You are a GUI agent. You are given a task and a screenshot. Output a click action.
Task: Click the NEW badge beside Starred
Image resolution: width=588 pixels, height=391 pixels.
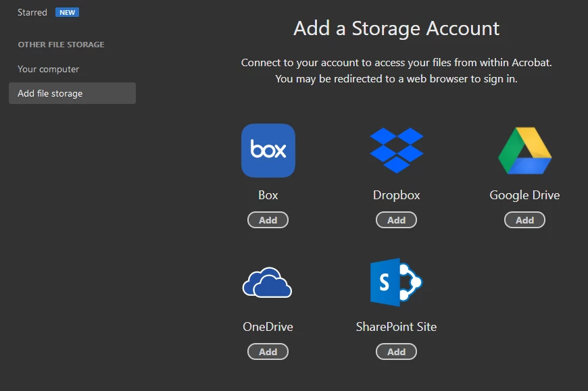(67, 12)
